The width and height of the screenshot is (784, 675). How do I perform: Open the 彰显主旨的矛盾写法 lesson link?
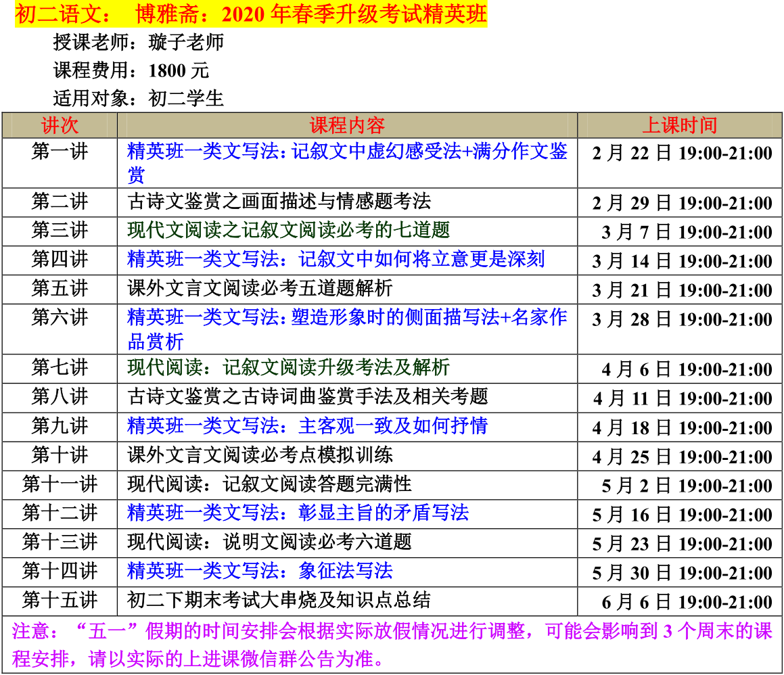pos(298,513)
